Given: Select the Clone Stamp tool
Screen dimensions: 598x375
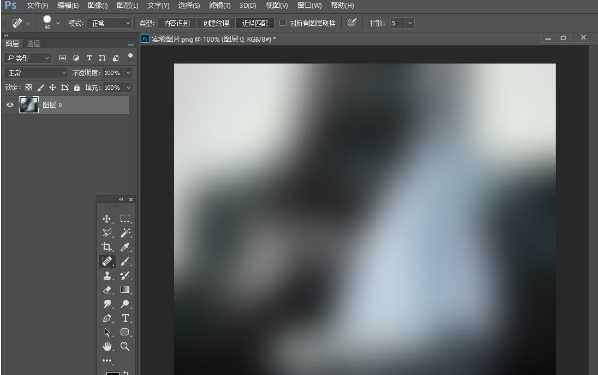Looking at the screenshot, I should [x=107, y=275].
